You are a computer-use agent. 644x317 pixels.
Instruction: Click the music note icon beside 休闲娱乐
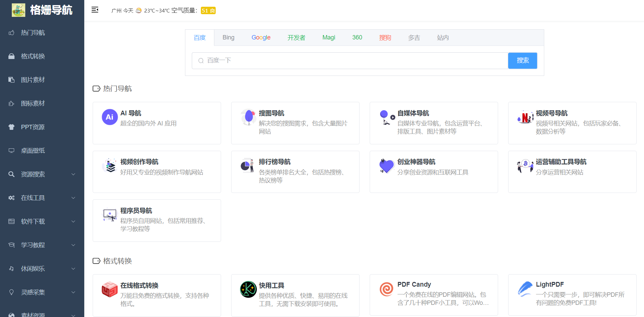11,269
